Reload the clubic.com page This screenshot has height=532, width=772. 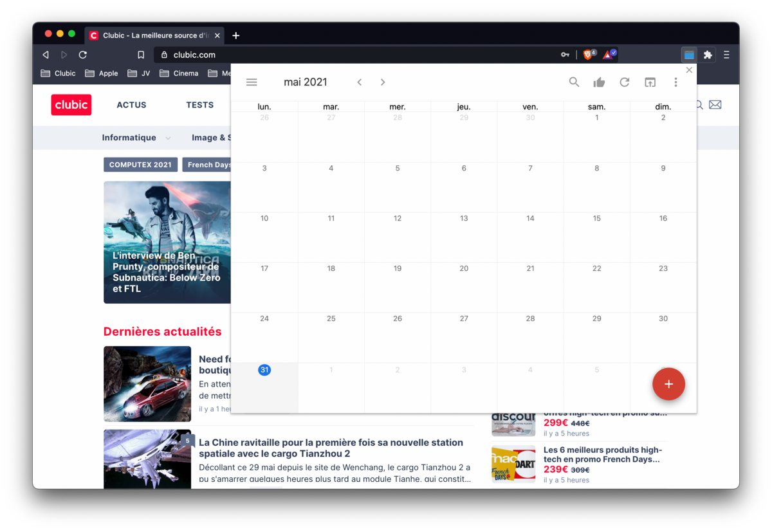pos(83,55)
